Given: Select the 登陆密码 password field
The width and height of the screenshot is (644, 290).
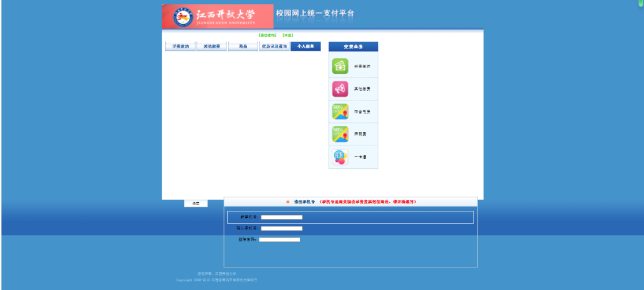Looking at the screenshot, I should (x=280, y=239).
